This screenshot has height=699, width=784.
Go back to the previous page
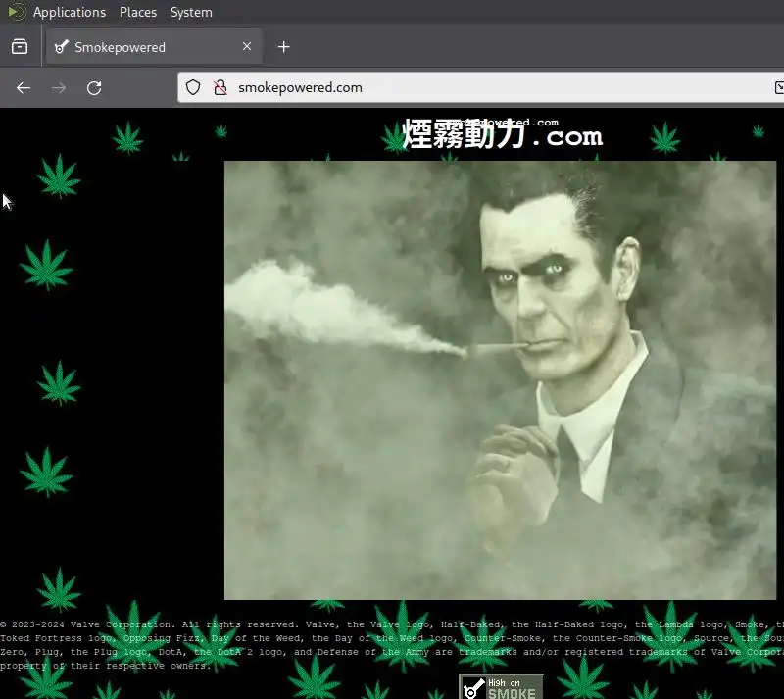click(24, 88)
